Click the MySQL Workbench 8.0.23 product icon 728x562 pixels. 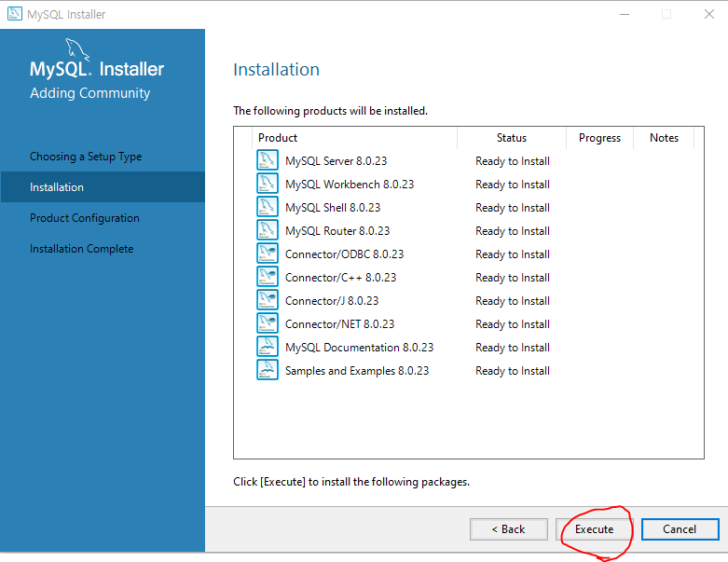[x=268, y=184]
